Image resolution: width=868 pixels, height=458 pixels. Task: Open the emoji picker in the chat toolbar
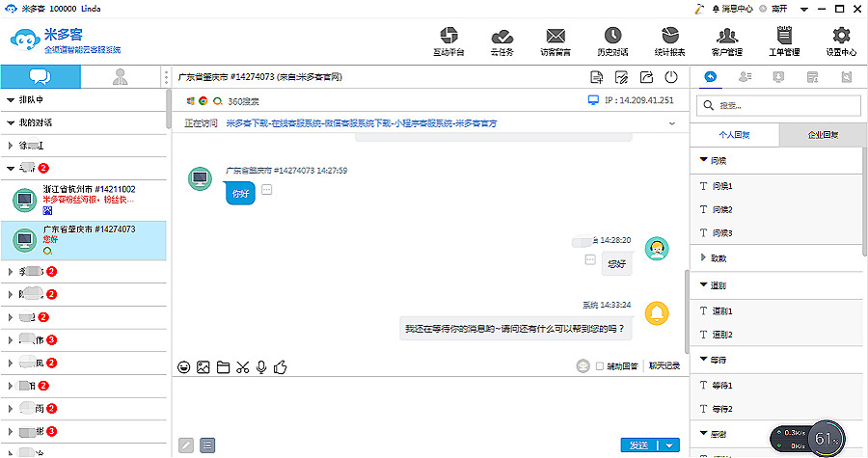point(183,366)
